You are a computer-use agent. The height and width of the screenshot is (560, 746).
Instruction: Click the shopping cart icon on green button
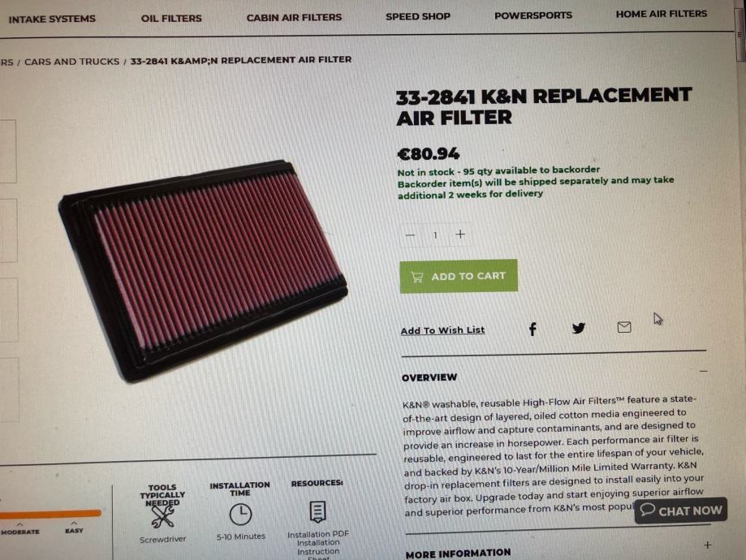tap(416, 277)
